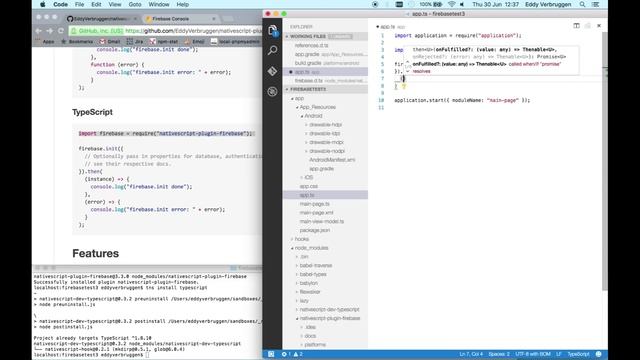The width and height of the screenshot is (640, 360).
Task: Click the editor vertical scrollbar
Action: (605, 161)
